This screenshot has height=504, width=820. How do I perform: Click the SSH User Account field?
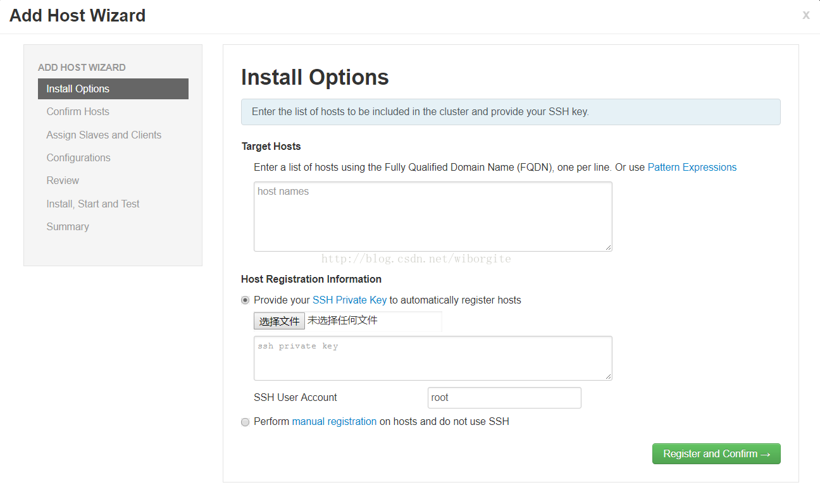(504, 398)
